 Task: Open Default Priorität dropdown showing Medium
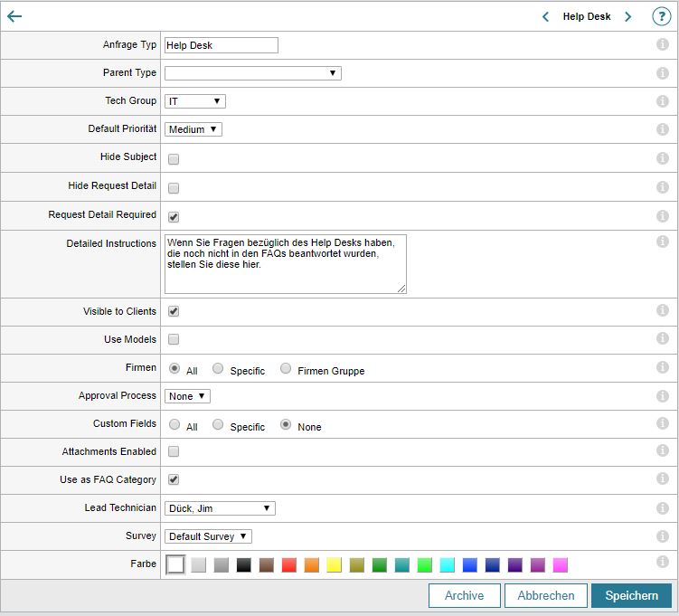(x=193, y=129)
